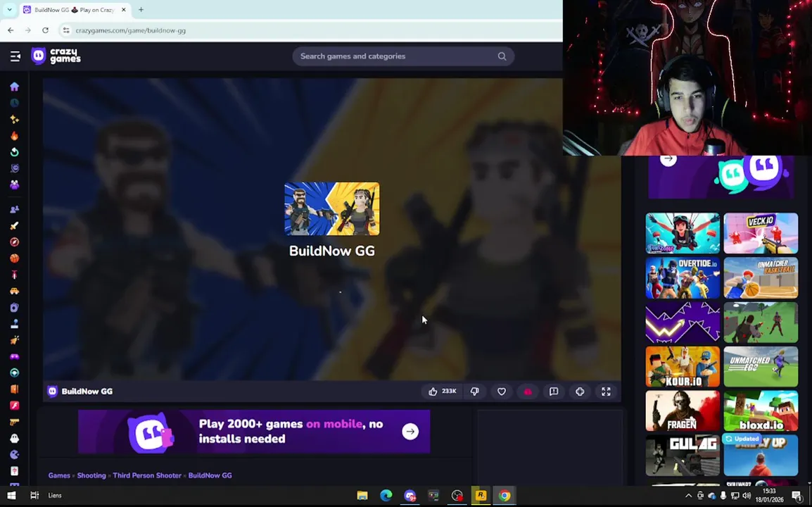
Task: Go to Home in the sidebar
Action: click(x=15, y=87)
